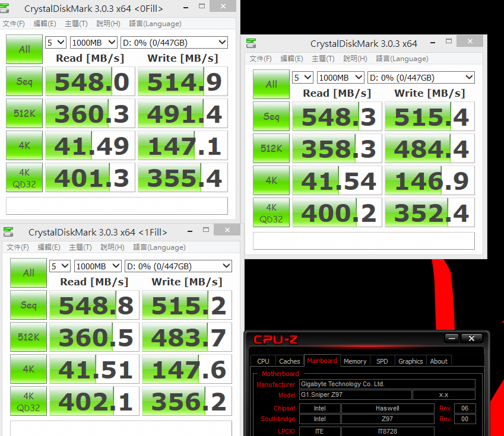The image size is (504, 436).
Task: Open 文件(F) menu in 1Fill window
Action: click(18, 247)
